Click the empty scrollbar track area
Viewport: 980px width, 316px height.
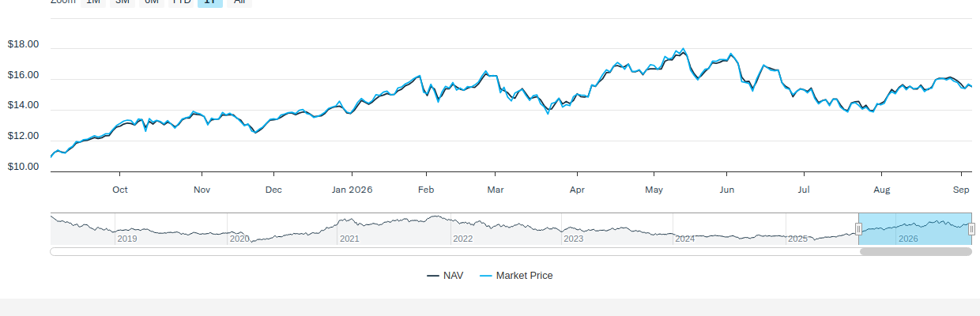(x=454, y=251)
